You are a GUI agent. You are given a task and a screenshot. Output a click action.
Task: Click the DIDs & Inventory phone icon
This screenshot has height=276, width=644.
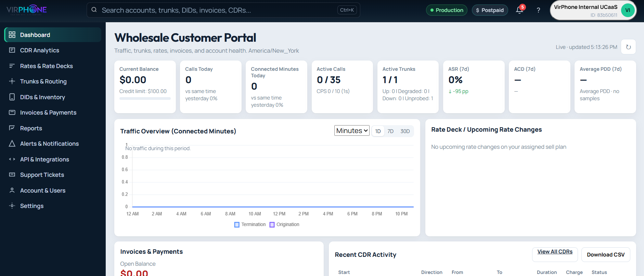pos(12,97)
